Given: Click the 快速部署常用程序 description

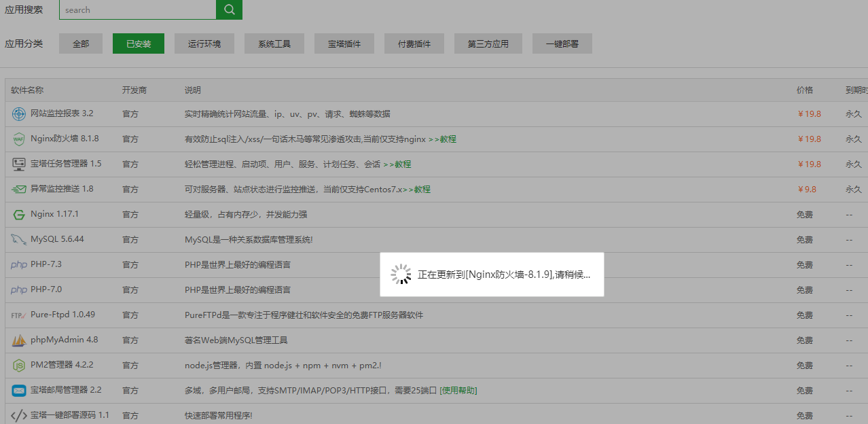Looking at the screenshot, I should 219,416.
